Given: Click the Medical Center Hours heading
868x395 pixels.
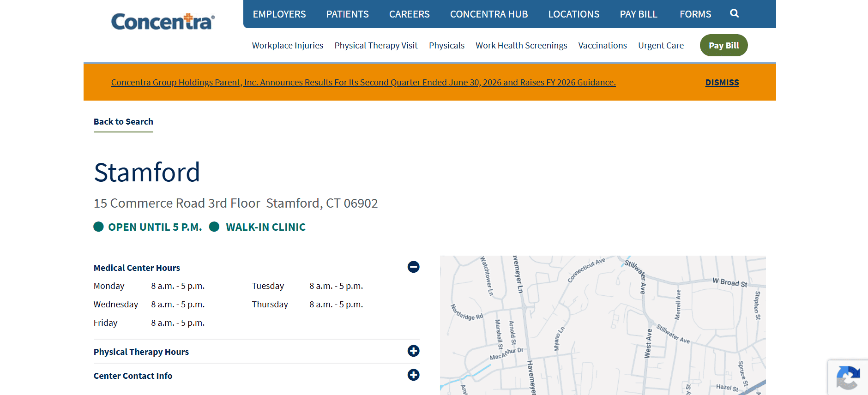Looking at the screenshot, I should [x=137, y=268].
